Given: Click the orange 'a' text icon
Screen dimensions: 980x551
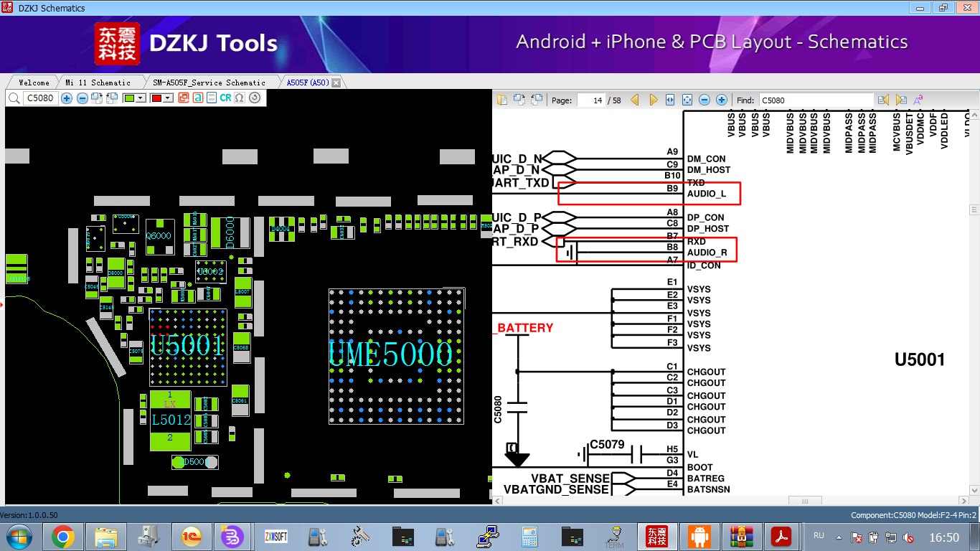Looking at the screenshot, I should tap(198, 98).
